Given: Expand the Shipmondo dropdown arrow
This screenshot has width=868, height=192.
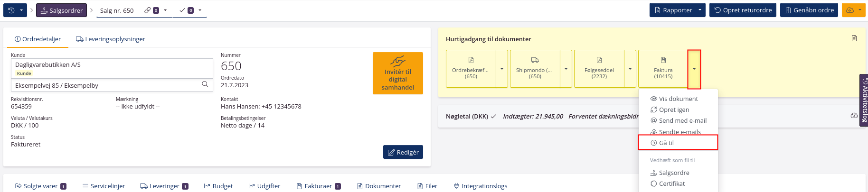Looking at the screenshot, I should pyautogui.click(x=566, y=69).
